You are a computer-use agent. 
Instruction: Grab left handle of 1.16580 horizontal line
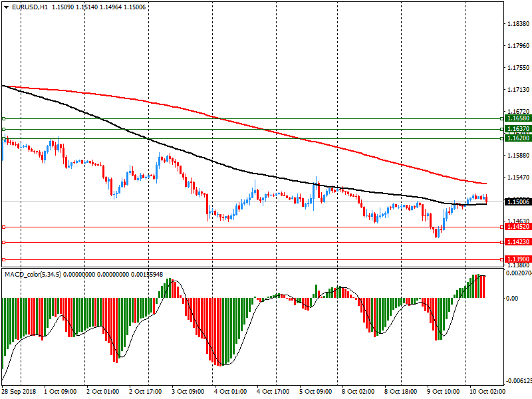3,118
